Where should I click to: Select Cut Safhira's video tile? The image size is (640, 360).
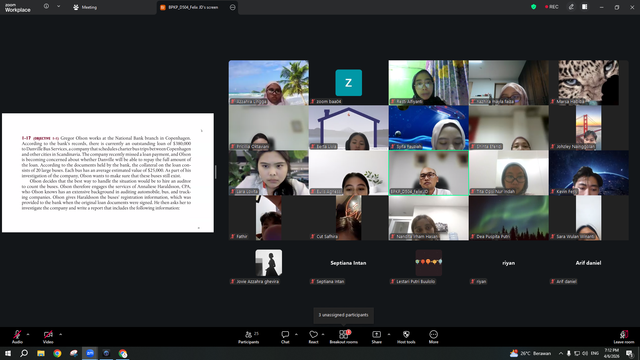348,218
